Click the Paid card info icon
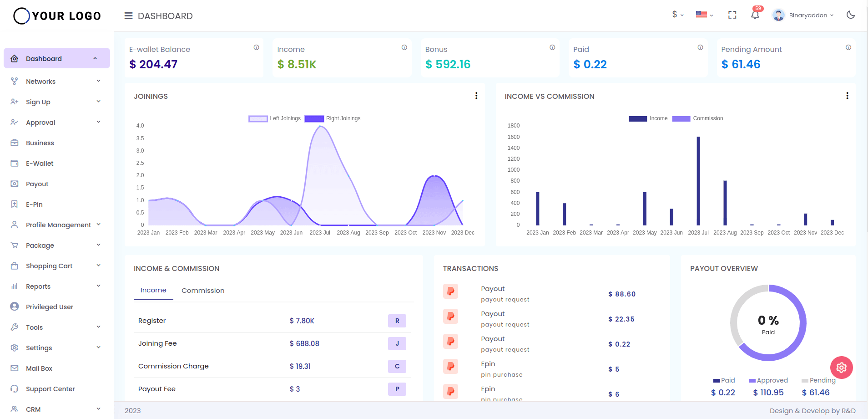 tap(700, 47)
